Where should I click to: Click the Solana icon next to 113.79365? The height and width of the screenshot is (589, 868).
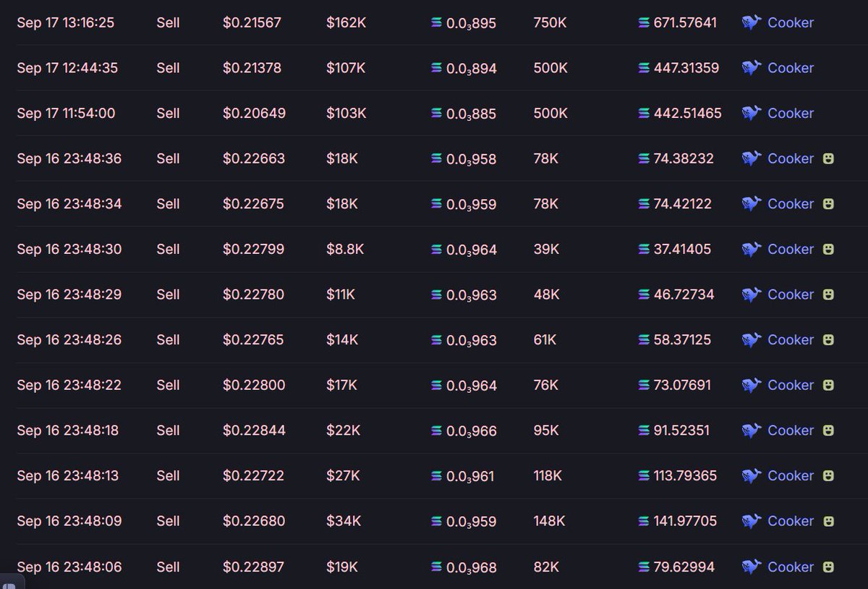644,476
